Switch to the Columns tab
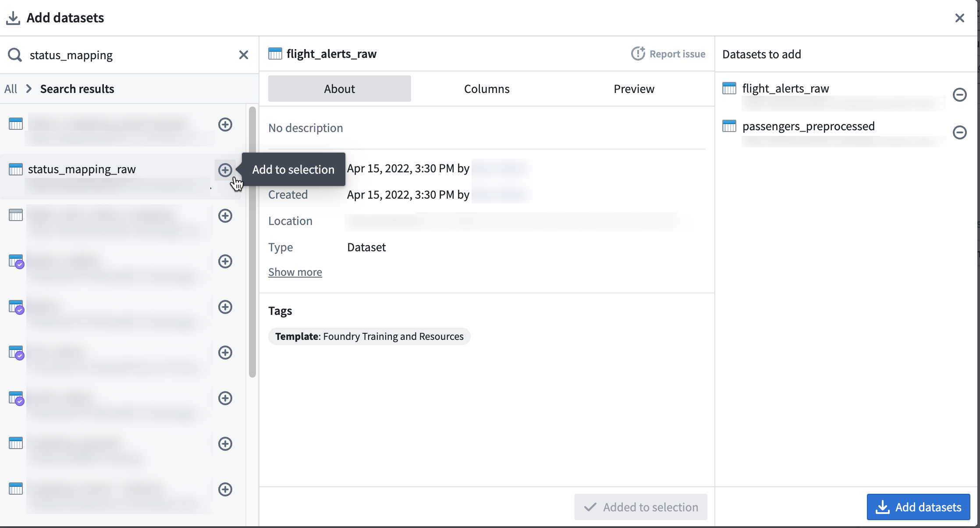The image size is (980, 528). (486, 89)
